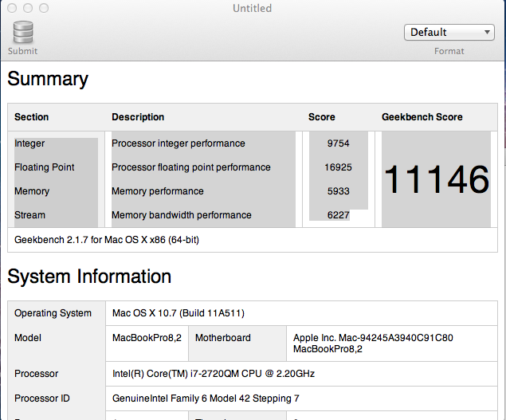Image resolution: width=506 pixels, height=420 pixels.
Task: Click the Memory score 5933
Action: pyautogui.click(x=338, y=191)
